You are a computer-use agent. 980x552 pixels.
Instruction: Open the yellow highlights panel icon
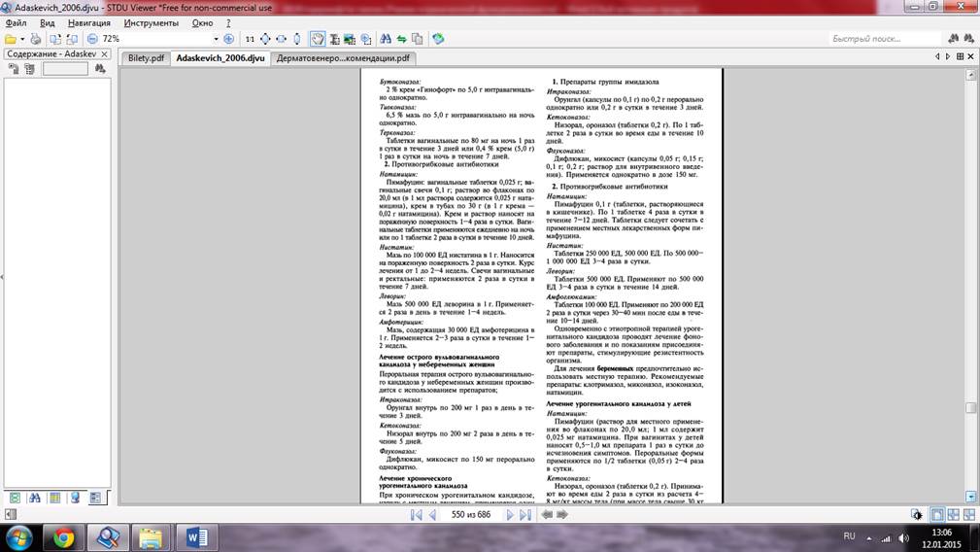click(55, 498)
